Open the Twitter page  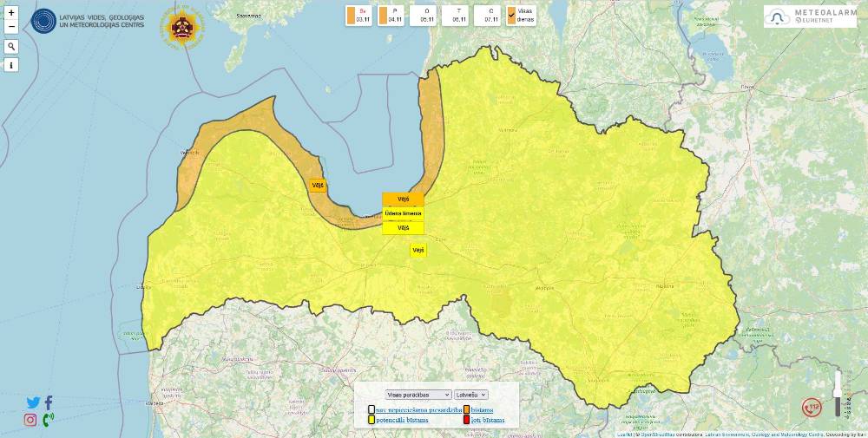point(33,402)
